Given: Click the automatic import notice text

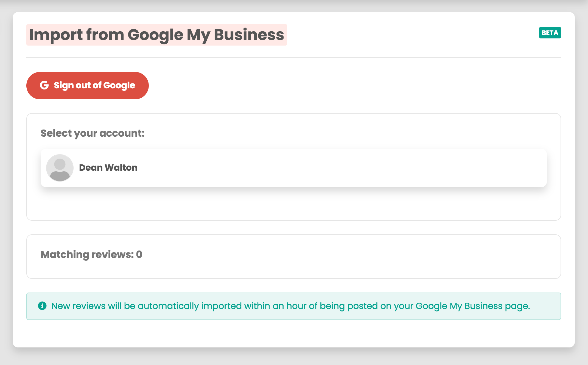Looking at the screenshot, I should pos(290,306).
